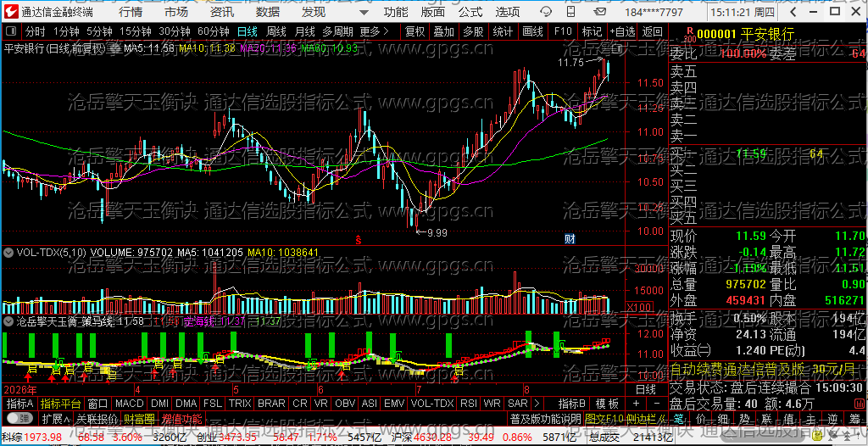This screenshot has width=868, height=446.
Task: Open the 笔 tick view
Action: (679, 418)
